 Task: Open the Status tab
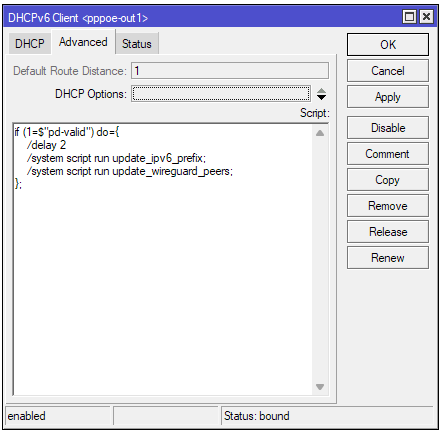click(x=137, y=43)
